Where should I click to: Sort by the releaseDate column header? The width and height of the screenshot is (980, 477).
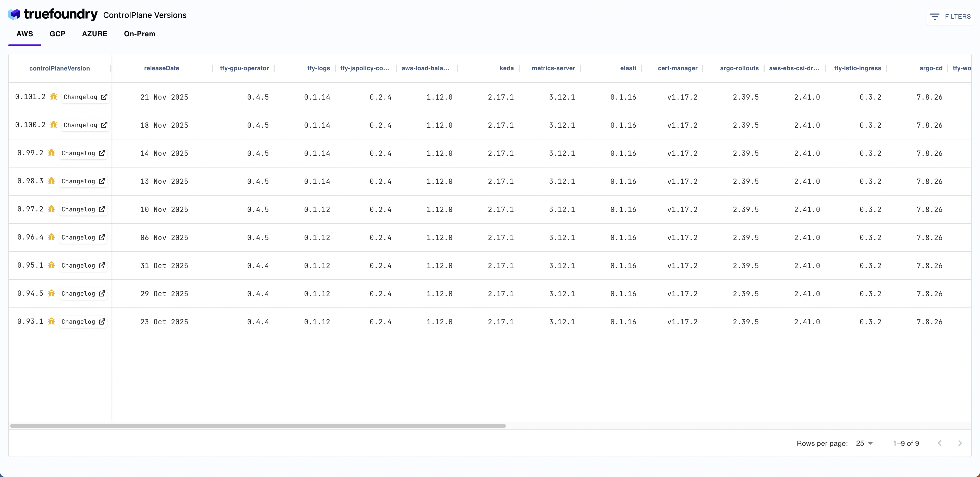click(x=161, y=68)
